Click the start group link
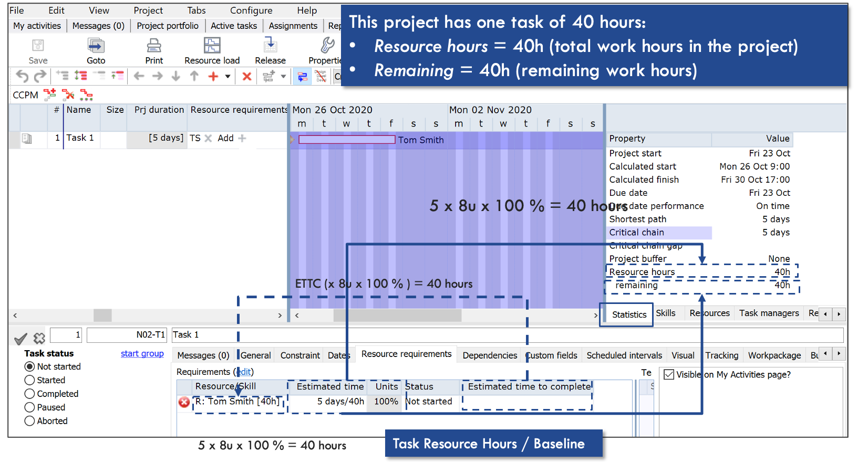This screenshot has height=462, width=868. 142,353
